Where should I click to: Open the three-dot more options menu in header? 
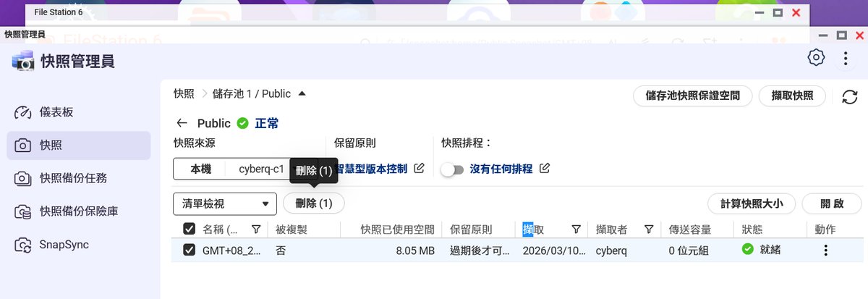coord(845,58)
